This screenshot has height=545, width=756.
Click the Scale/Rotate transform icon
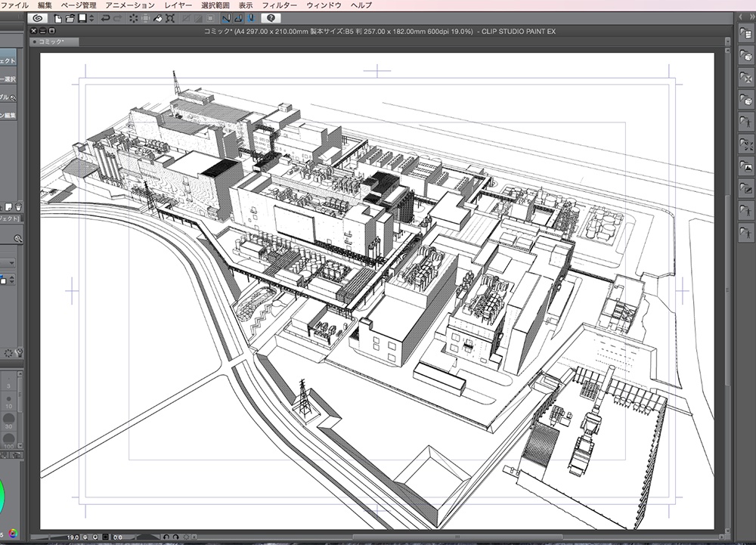pyautogui.click(x=172, y=17)
